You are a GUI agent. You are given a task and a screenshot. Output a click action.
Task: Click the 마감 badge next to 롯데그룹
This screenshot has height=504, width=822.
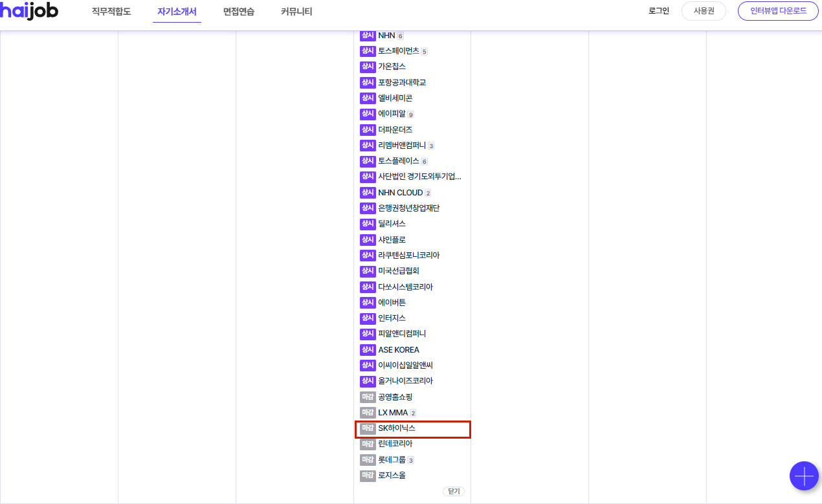pyautogui.click(x=368, y=460)
